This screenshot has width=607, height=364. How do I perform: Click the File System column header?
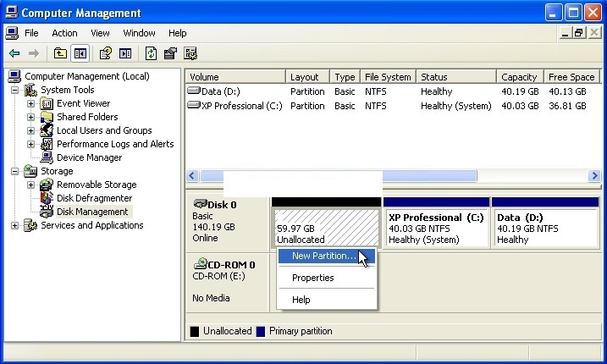388,77
